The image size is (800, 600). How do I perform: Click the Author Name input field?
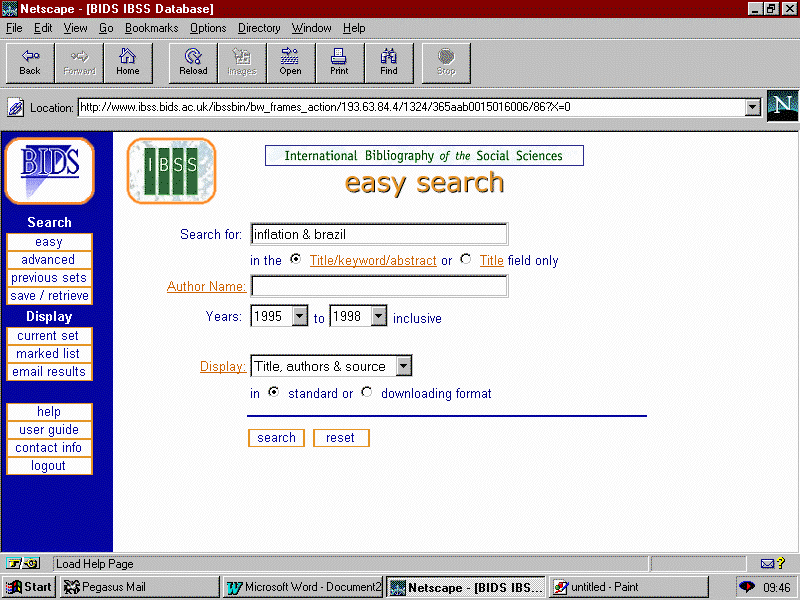tap(379, 286)
